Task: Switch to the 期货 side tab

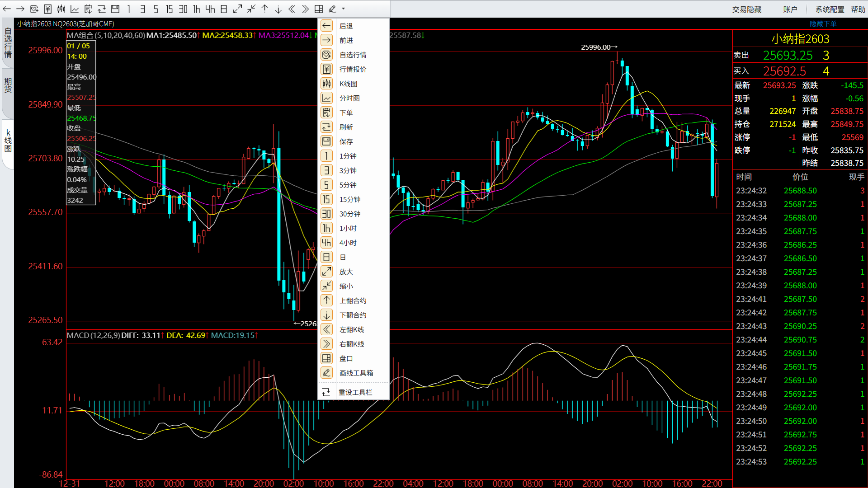Action: pyautogui.click(x=8, y=85)
